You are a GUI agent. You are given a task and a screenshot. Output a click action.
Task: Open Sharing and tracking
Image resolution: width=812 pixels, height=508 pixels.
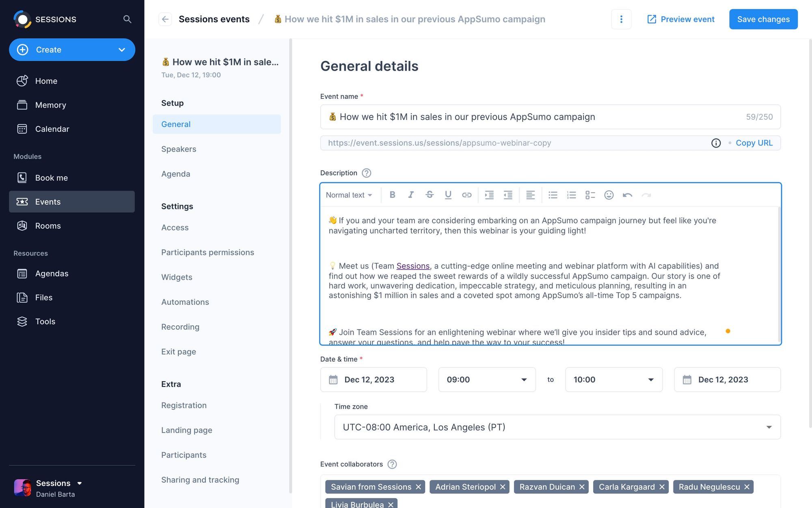coord(217,480)
